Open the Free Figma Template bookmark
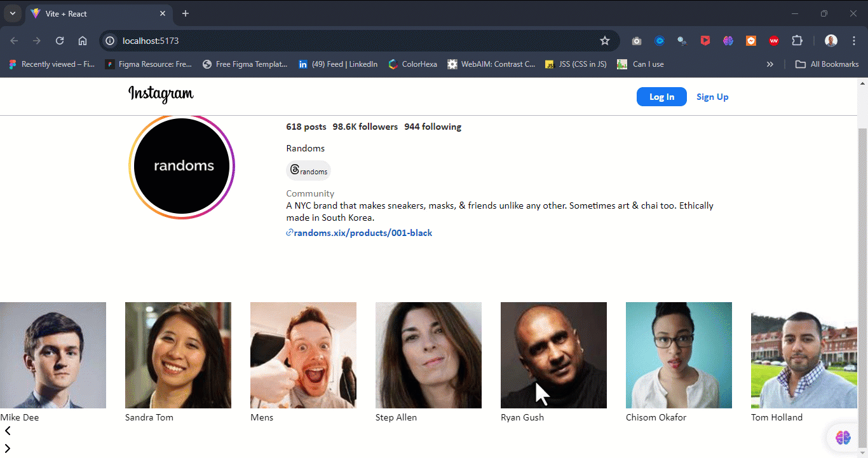The width and height of the screenshot is (868, 458). [245, 64]
